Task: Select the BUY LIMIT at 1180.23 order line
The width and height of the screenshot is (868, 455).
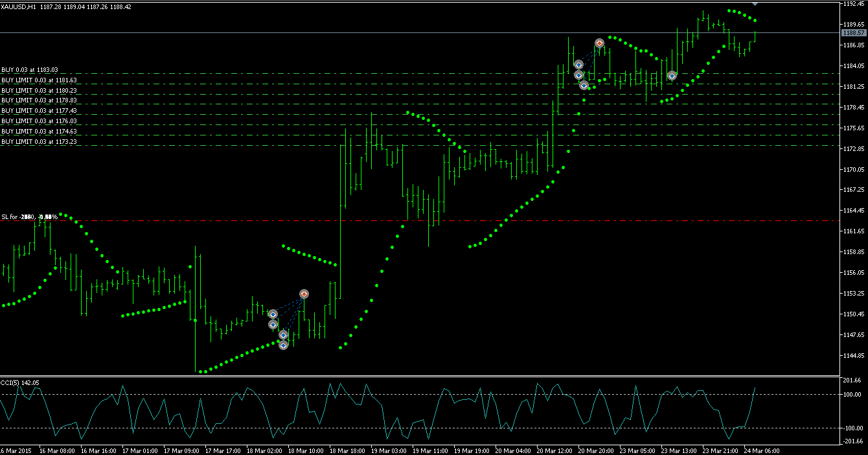Action: 39,90
